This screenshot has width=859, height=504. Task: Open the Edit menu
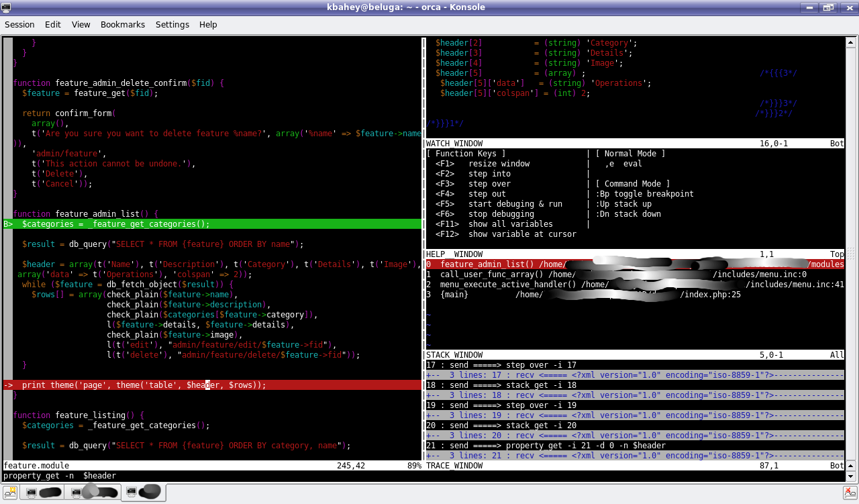[53, 24]
